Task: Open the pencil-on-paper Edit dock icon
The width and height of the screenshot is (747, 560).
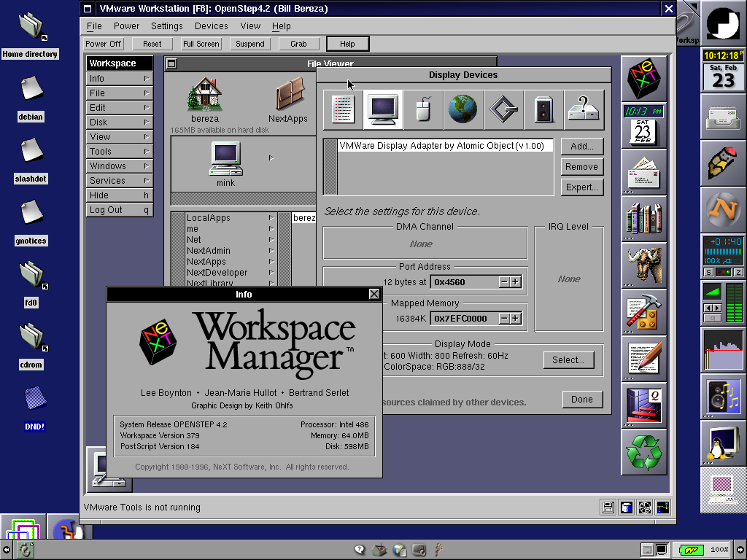Action: pos(644,359)
